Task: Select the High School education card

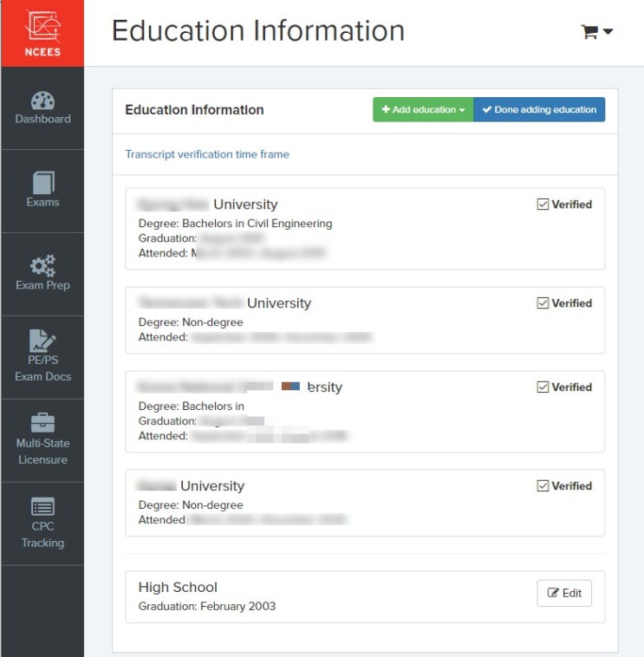Action: click(329, 596)
